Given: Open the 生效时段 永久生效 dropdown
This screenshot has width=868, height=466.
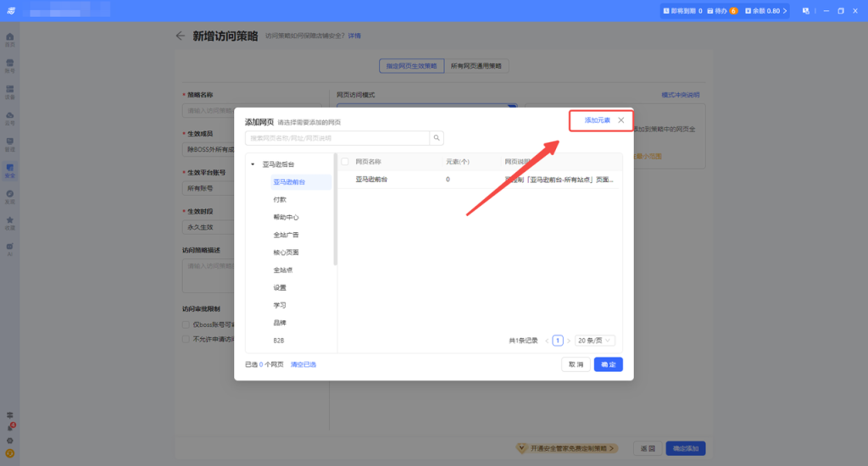Looking at the screenshot, I should pos(209,226).
